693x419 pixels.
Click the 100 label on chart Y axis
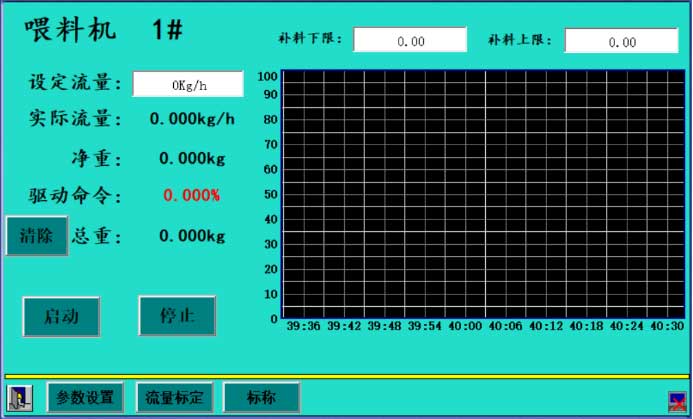coord(267,76)
